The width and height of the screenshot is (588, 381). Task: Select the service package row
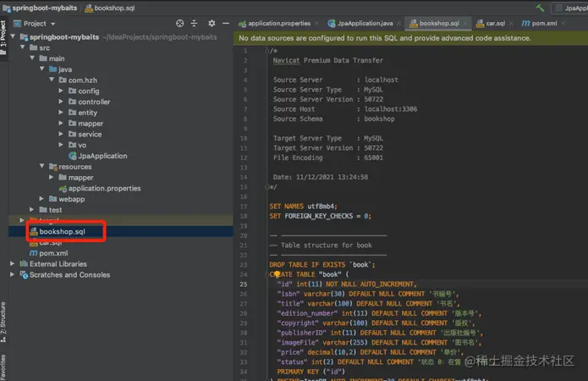121,134
